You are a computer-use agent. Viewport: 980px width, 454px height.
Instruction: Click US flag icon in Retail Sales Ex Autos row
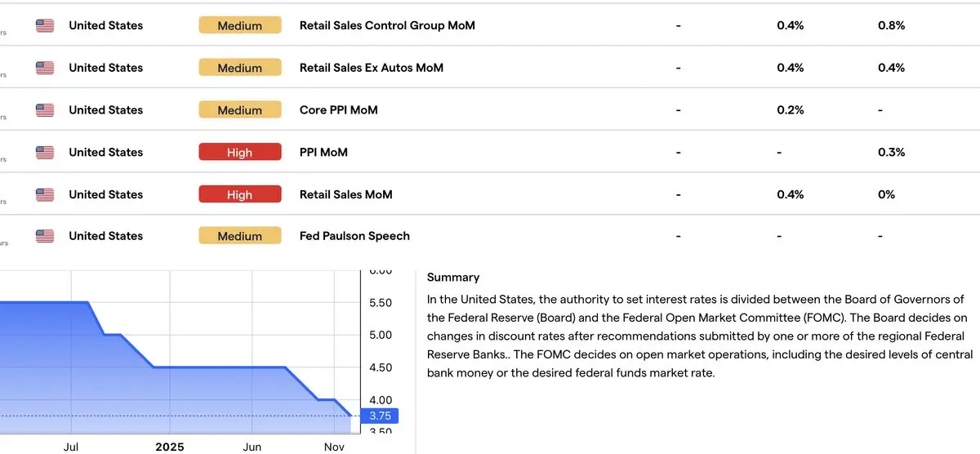45,68
